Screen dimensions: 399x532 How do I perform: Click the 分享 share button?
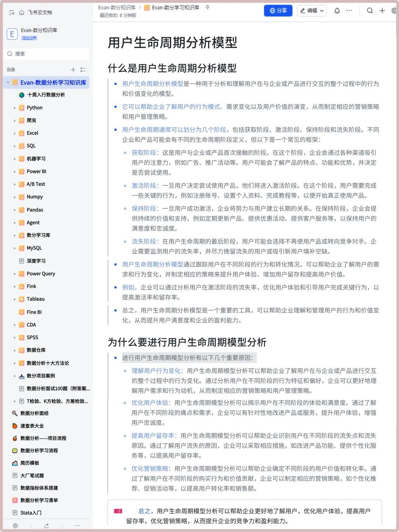pos(278,11)
